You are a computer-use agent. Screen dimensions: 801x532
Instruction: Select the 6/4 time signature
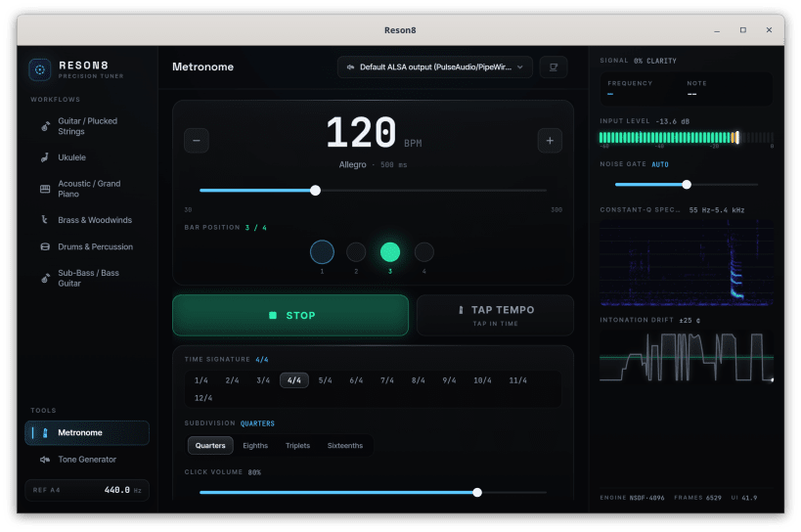coord(357,380)
